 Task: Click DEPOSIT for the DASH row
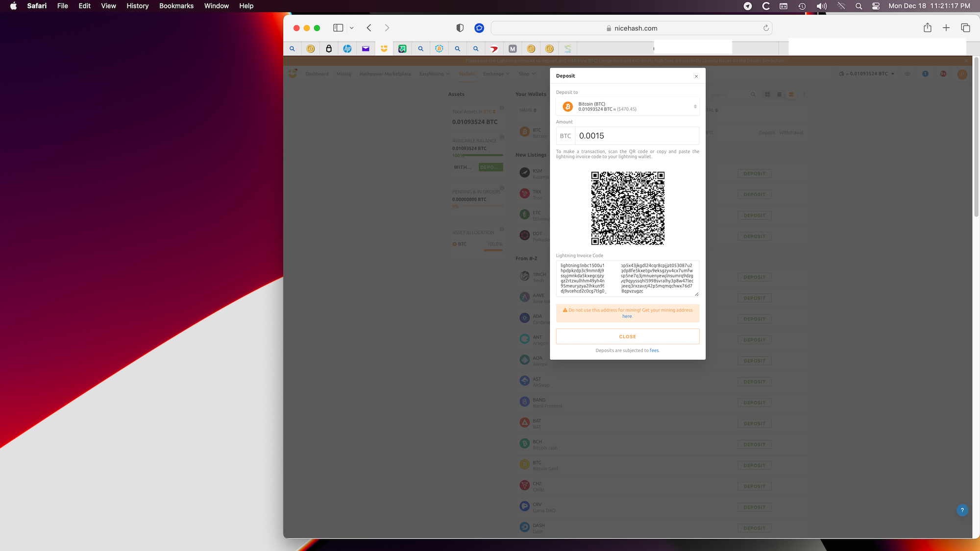pos(754,528)
